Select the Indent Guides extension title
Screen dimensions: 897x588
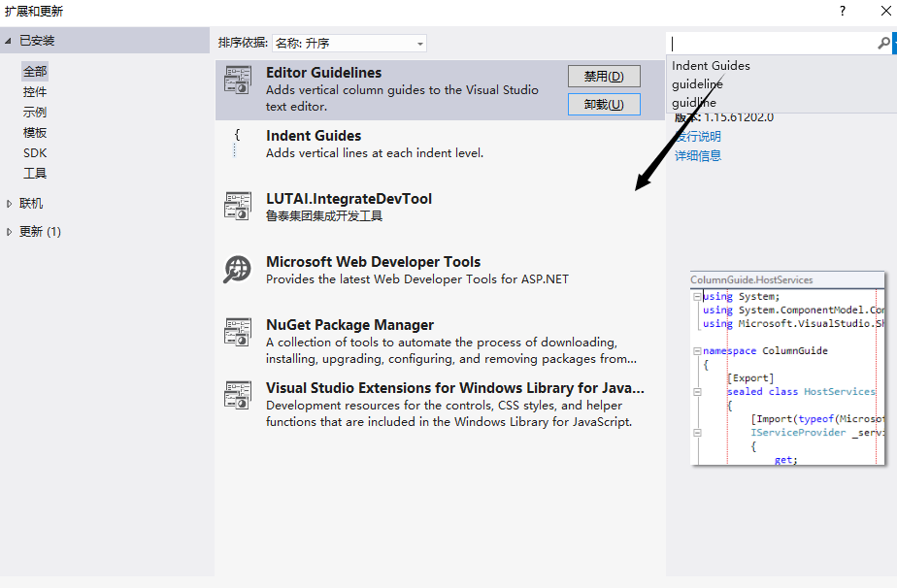pyautogui.click(x=314, y=136)
